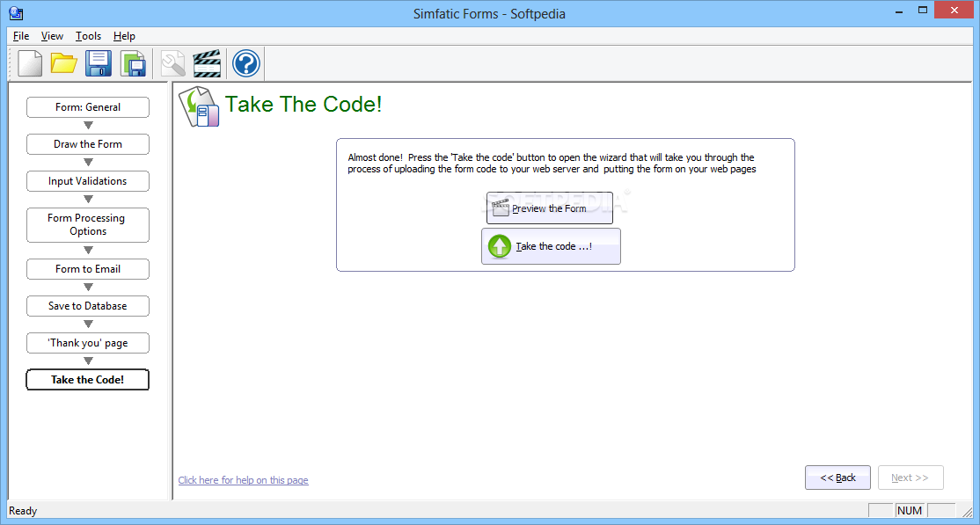Click the Take the code …! button
This screenshot has width=980, height=525.
point(551,246)
